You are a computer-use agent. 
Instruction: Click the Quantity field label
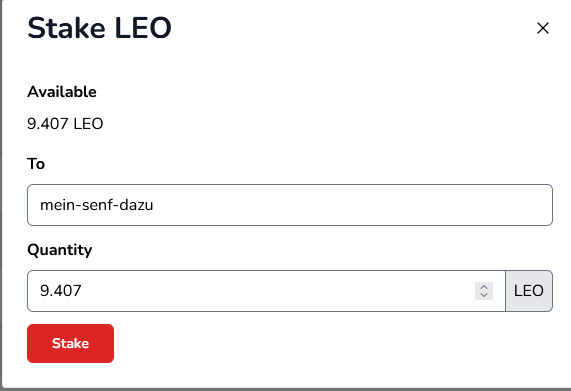click(60, 250)
